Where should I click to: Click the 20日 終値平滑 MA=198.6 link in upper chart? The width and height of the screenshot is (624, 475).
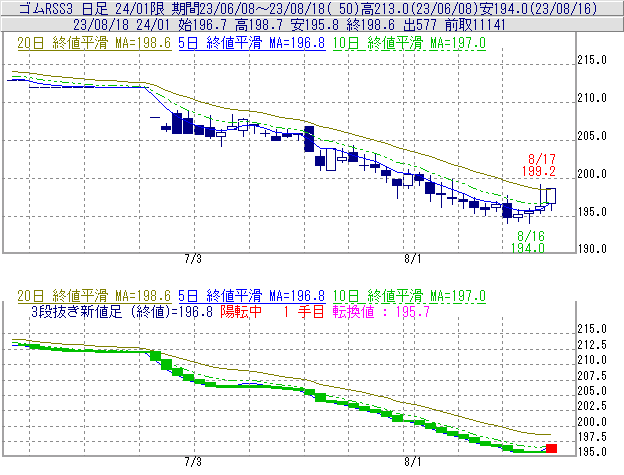[x=94, y=43]
